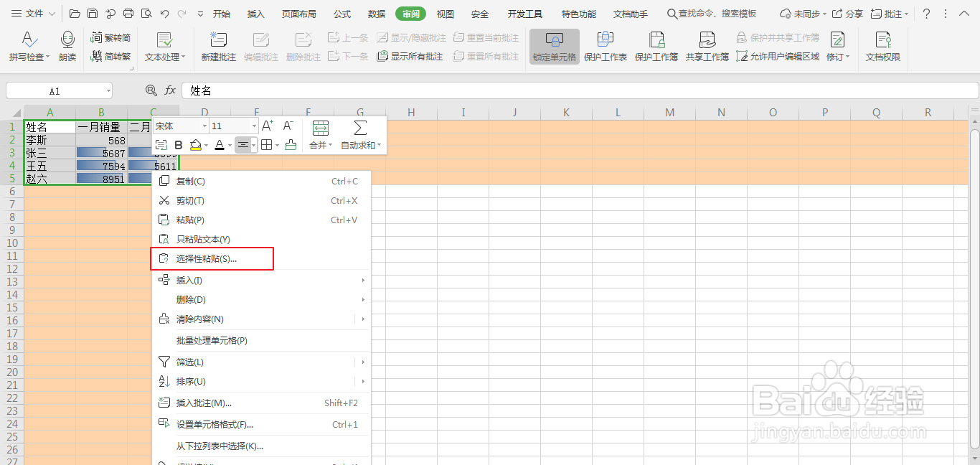Image resolution: width=980 pixels, height=465 pixels.
Task: Open the font name dropdown 宋体
Action: tap(204, 126)
